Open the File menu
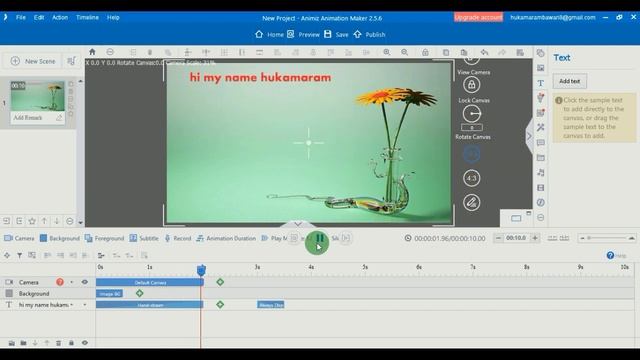 (x=21, y=18)
